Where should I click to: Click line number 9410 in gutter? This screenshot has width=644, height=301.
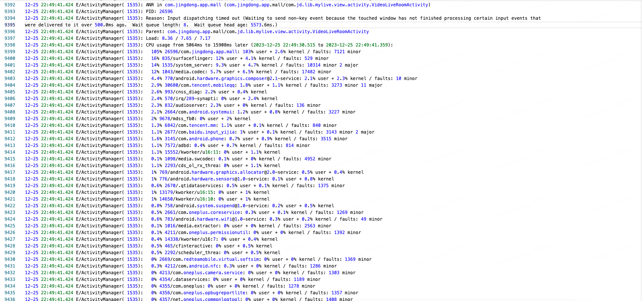[10, 125]
